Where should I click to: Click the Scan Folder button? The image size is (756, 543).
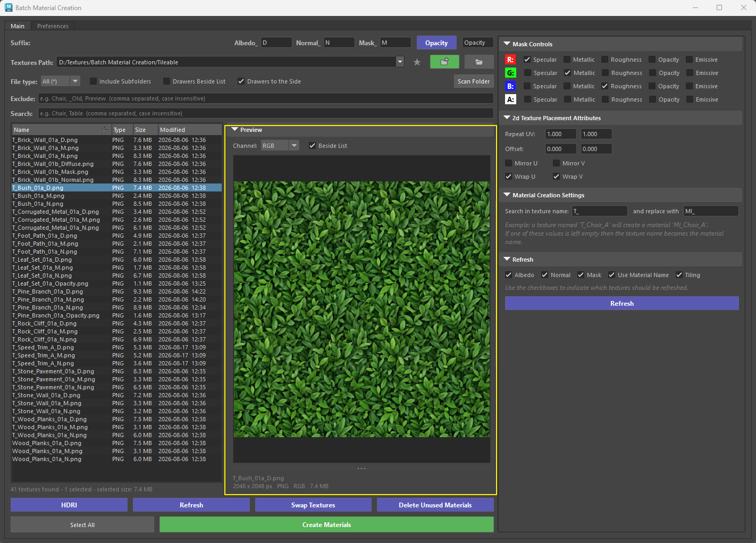click(474, 81)
